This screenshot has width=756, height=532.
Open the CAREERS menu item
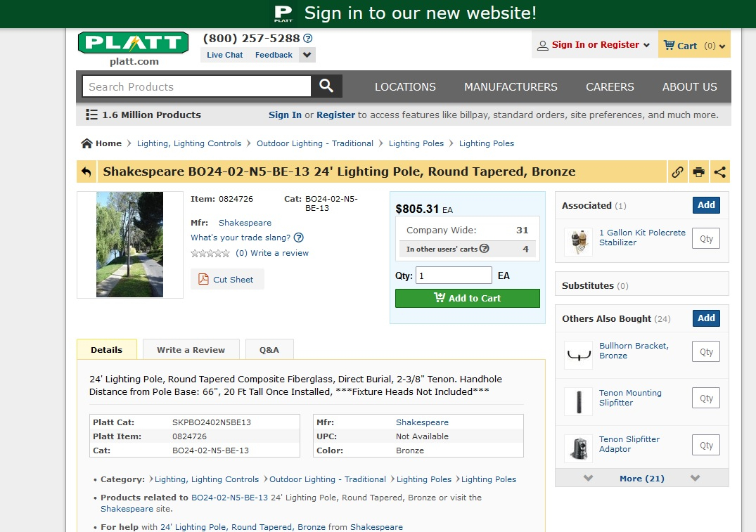610,86
